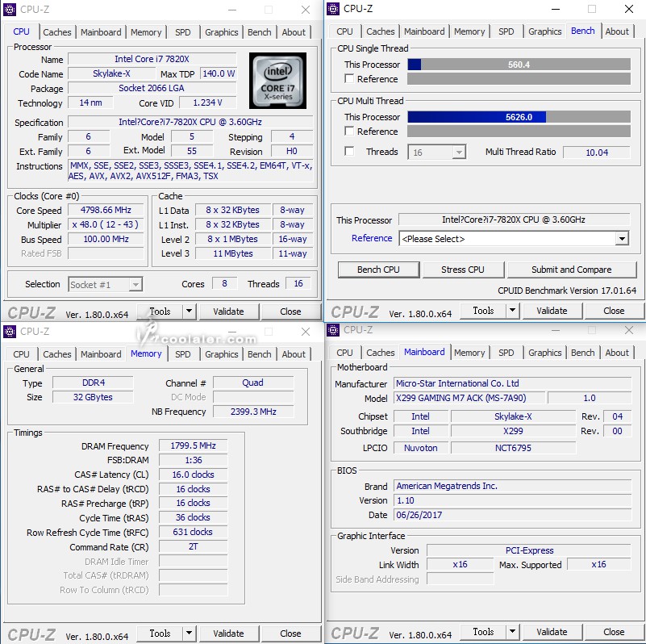The width and height of the screenshot is (646, 644).
Task: Click the Core VID value 1.234 V
Action: pos(207,102)
